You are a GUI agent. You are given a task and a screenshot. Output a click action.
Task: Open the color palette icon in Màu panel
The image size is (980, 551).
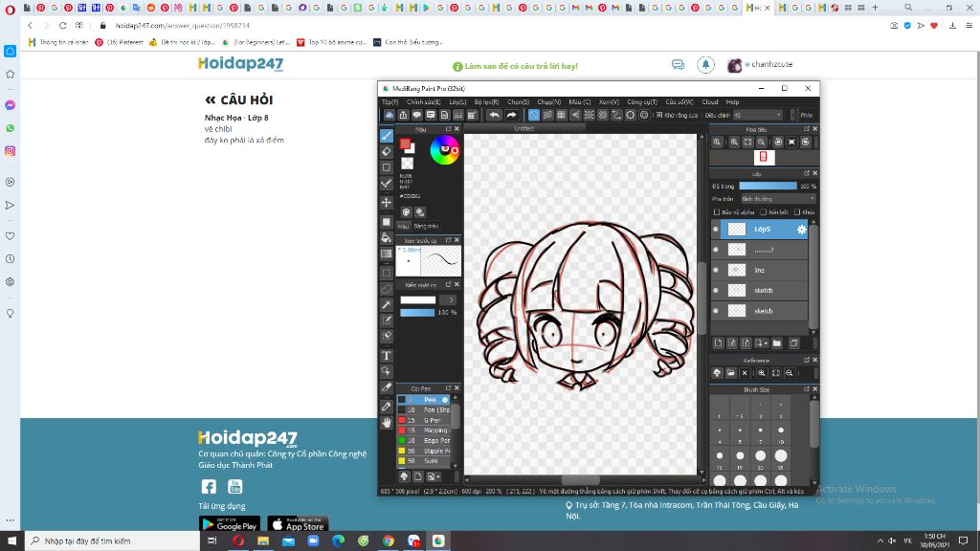coord(406,212)
